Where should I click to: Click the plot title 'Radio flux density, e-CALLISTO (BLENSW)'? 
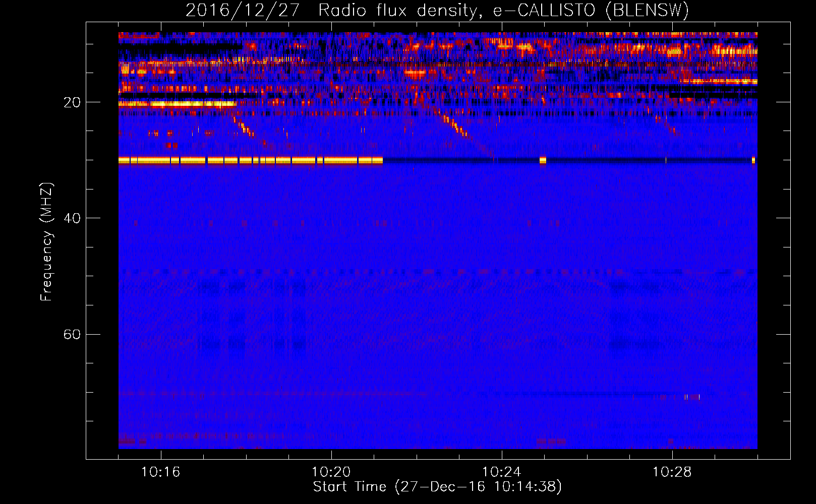pyautogui.click(x=503, y=11)
